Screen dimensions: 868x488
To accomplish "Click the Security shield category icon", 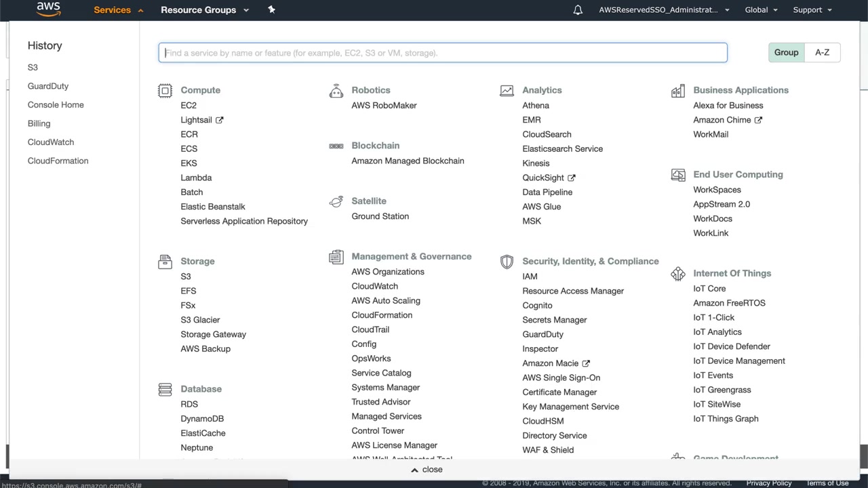I will coord(507,262).
